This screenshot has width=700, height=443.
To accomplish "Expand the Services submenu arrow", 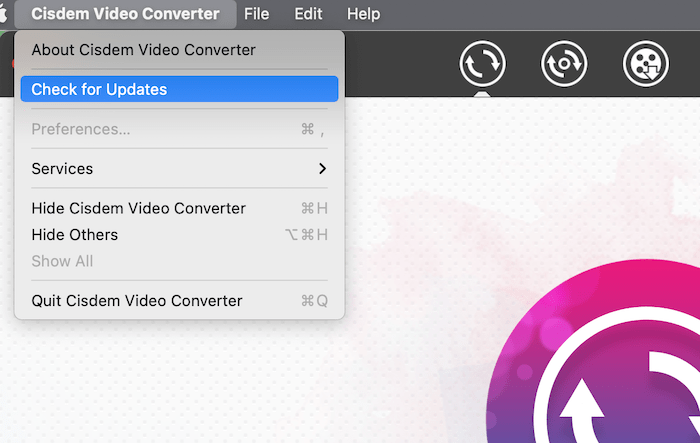I will pos(322,169).
